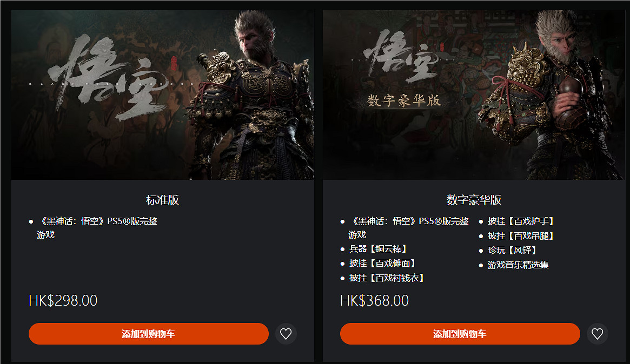Click the standard edition PS5 full game text
The height and width of the screenshot is (364, 630).
click(x=97, y=227)
